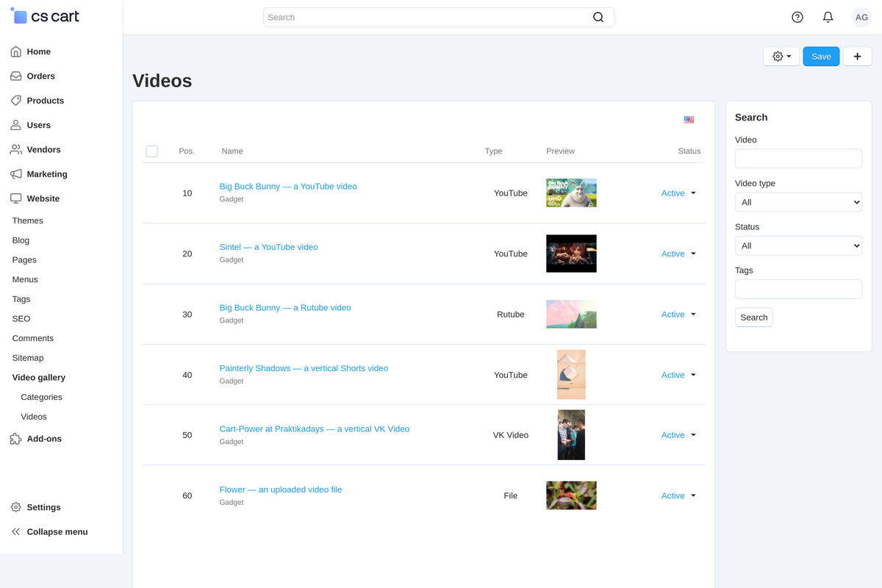The width and height of the screenshot is (882, 588).
Task: Open status dropdown for Flower video
Action: tap(678, 496)
